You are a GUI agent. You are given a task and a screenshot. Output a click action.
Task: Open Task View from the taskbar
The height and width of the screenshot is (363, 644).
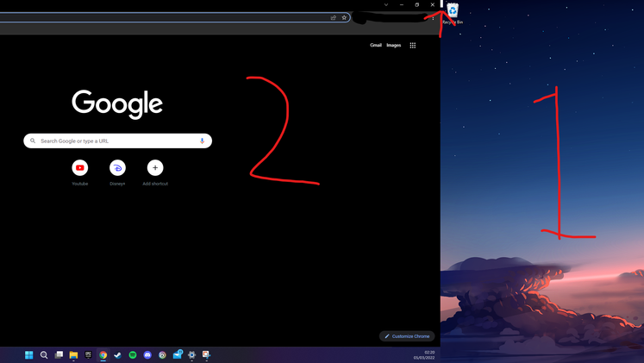59,354
